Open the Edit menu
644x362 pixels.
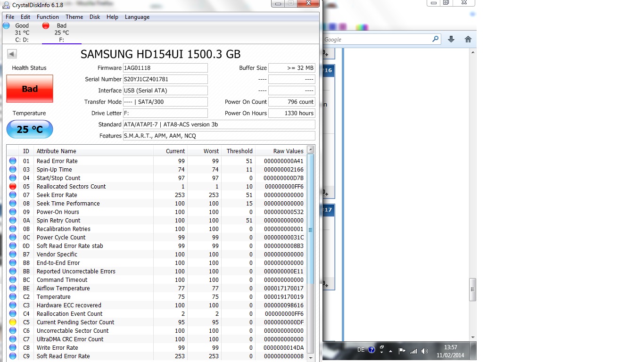[25, 17]
